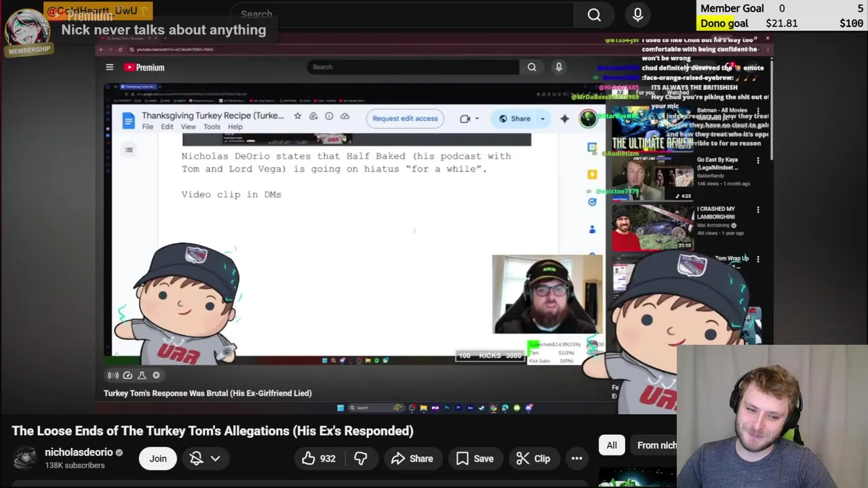This screenshot has height=488, width=868.
Task: Open options for Tom Wrap Up video
Action: tap(758, 259)
